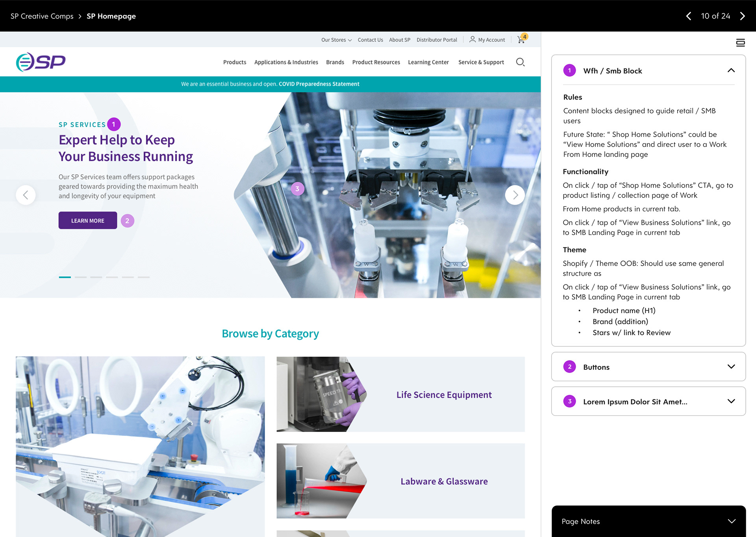Viewport: 756px width, 537px height.
Task: Select the second hero carousel indicator
Action: tap(81, 277)
